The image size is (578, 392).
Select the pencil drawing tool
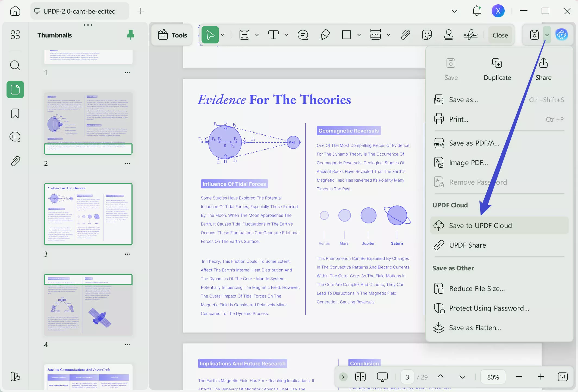[x=325, y=35]
